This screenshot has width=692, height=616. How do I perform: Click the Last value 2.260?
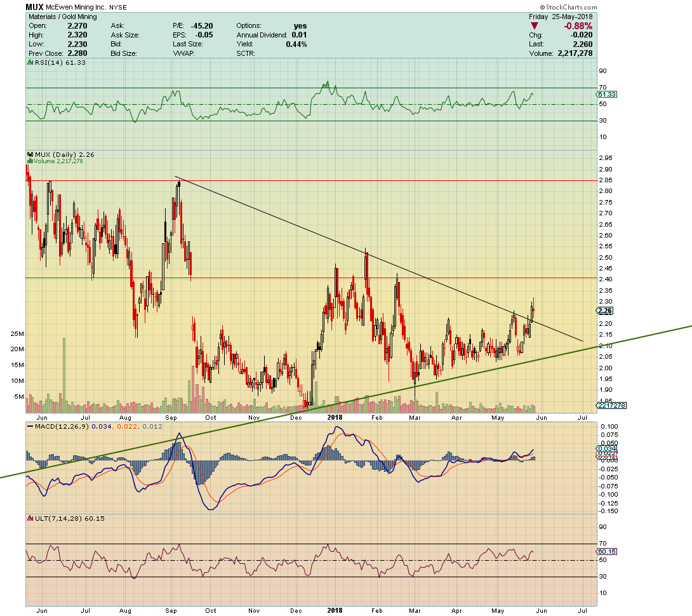click(x=583, y=44)
